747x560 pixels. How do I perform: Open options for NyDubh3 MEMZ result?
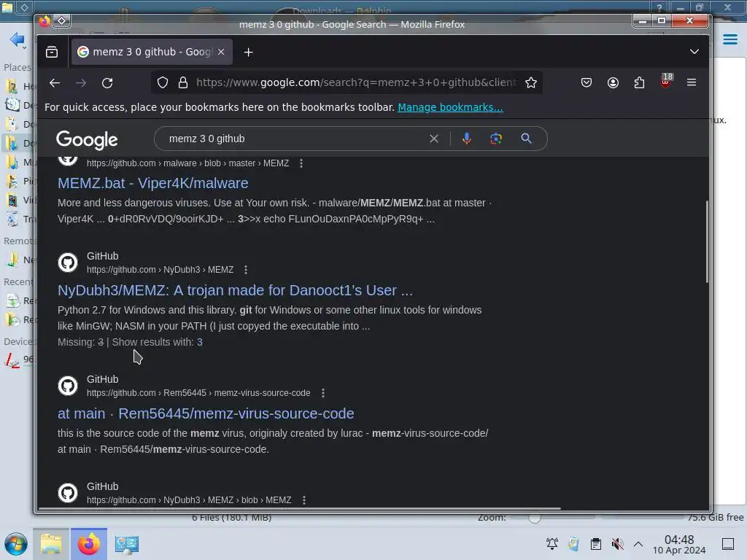coord(246,270)
